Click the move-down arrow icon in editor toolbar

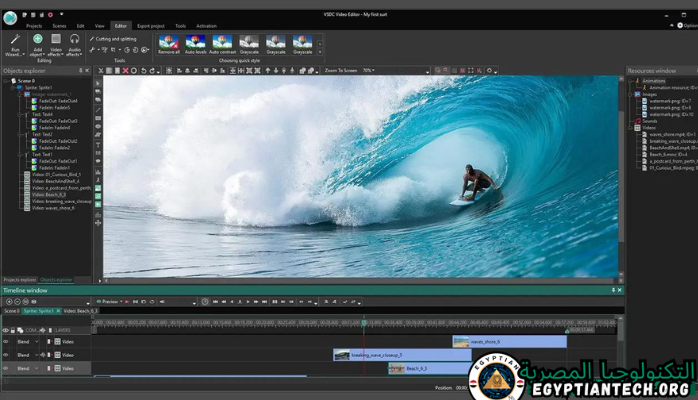[x=276, y=71]
